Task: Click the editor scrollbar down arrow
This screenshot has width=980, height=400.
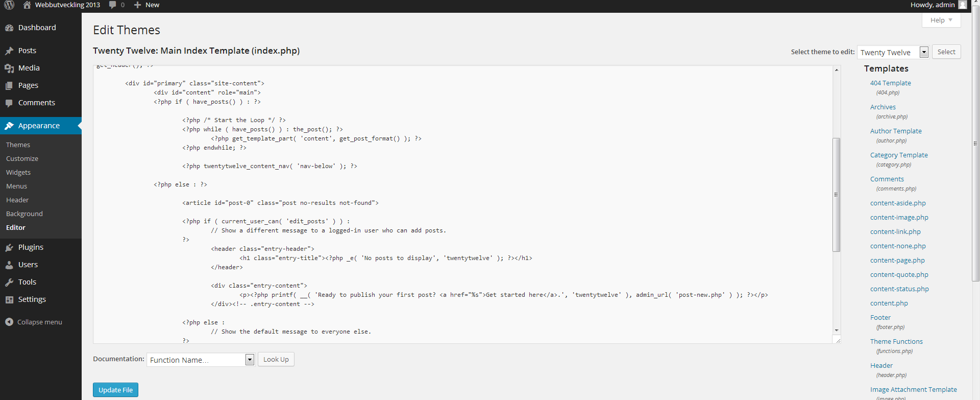Action: click(x=837, y=331)
